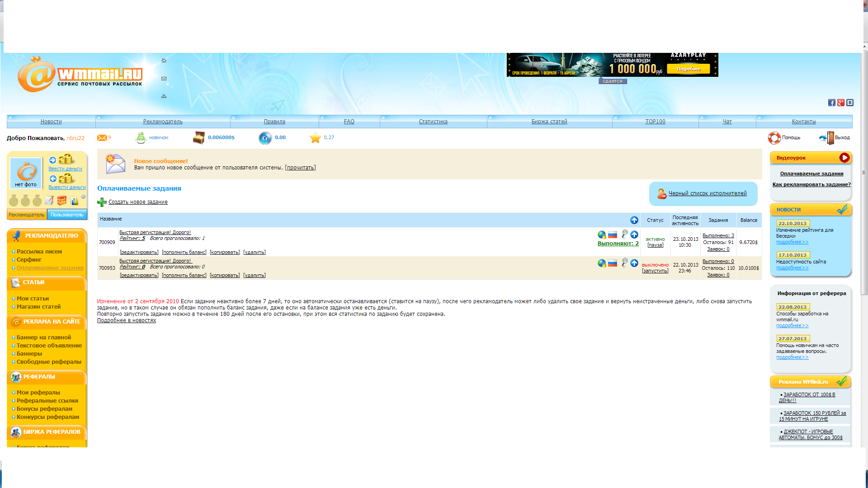Open the VKontakte social icon
This screenshot has width=868, height=488.
coord(850,103)
